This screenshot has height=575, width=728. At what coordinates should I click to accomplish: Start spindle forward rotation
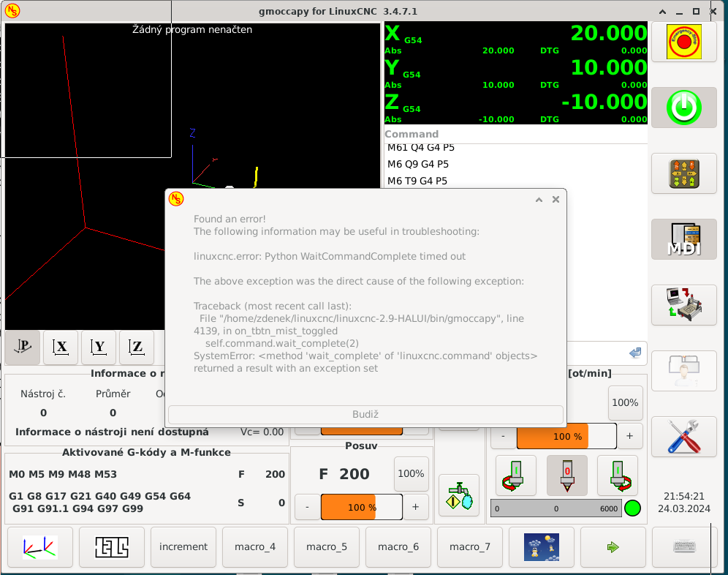[x=618, y=476]
